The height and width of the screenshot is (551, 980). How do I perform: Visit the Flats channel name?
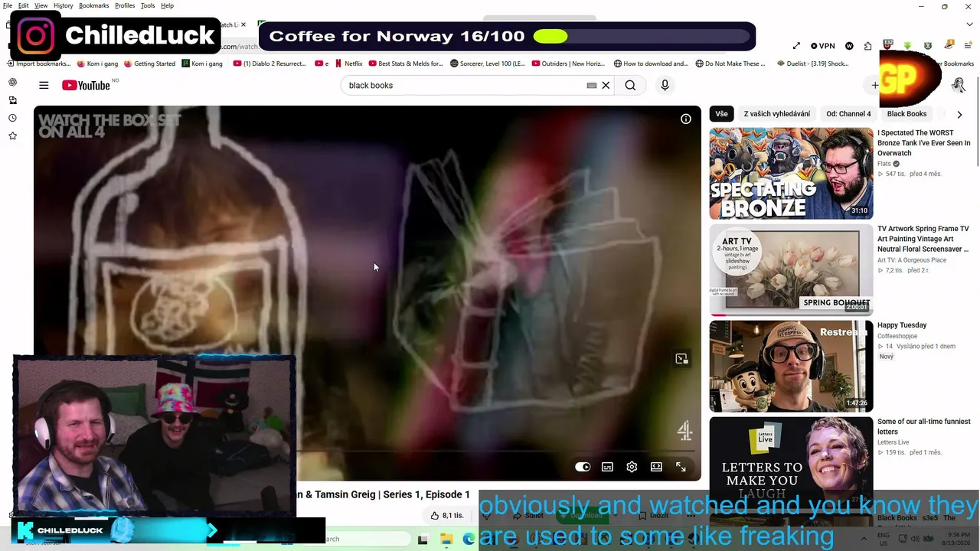[884, 164]
